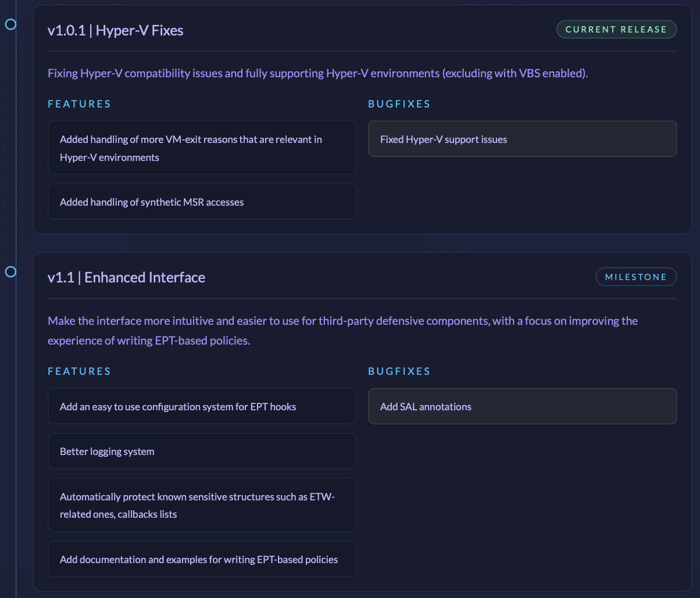
Task: Click the FEATURES label under v1.1
Action: click(x=79, y=371)
